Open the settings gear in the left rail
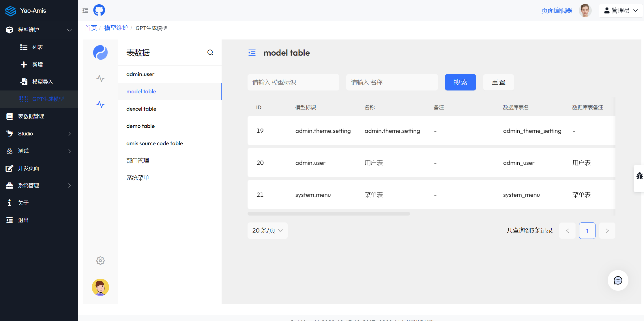 [x=100, y=261]
